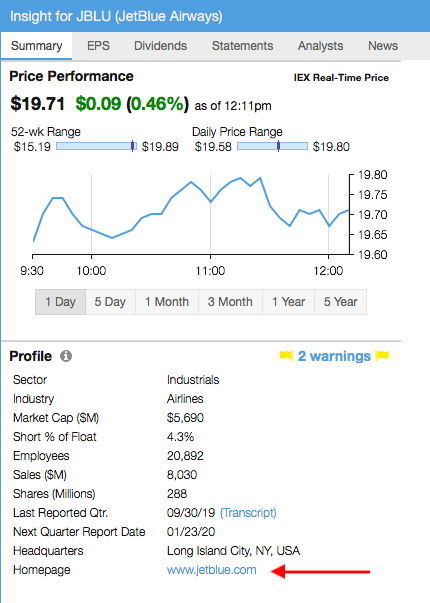Viewport: 430px width, 603px height.
Task: Click the Price Performance heading
Action: click(x=71, y=76)
